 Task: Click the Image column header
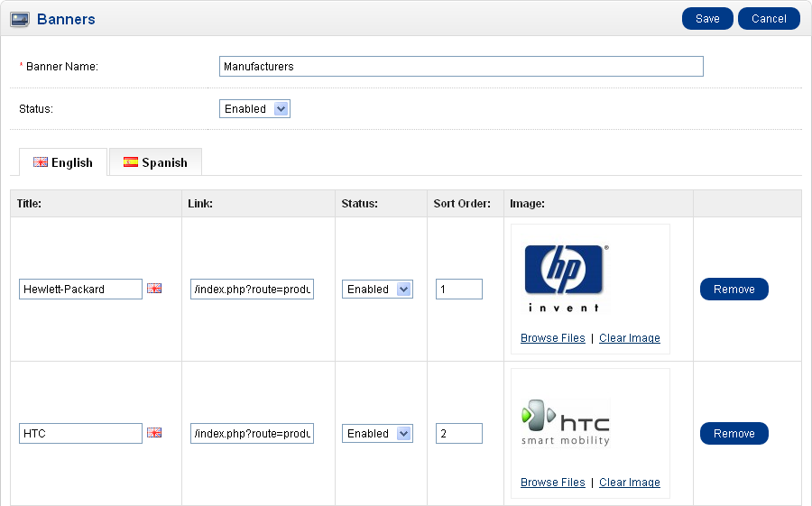pyautogui.click(x=527, y=204)
